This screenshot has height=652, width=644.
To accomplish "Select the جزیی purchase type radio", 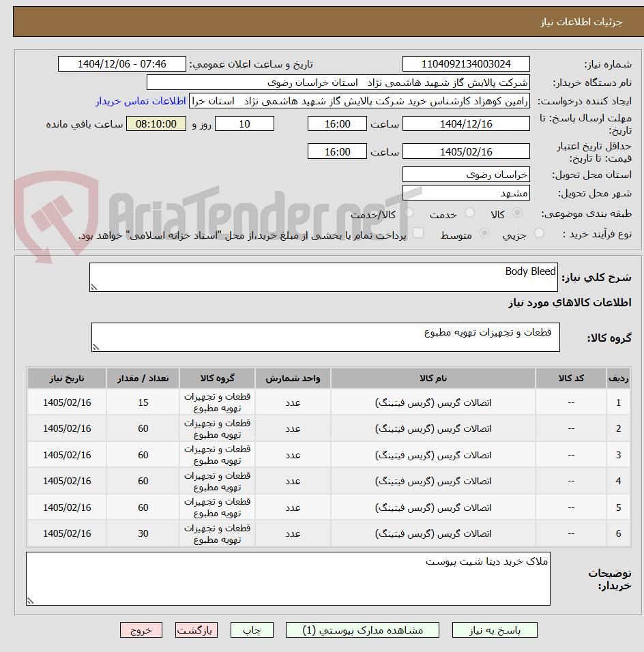I will [x=539, y=233].
